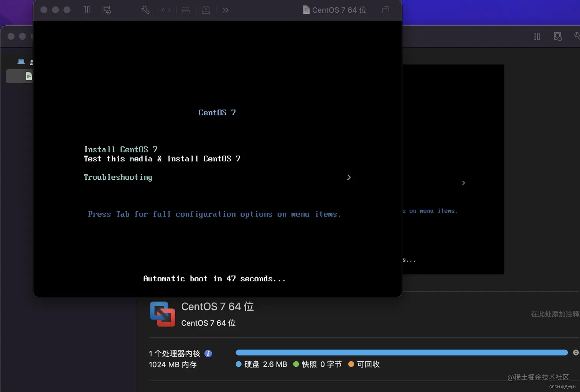Viewport: 580px width, 392px height.
Task: Click the VMware Fusion logo beside CentOS 7 64 位
Action: 163,314
